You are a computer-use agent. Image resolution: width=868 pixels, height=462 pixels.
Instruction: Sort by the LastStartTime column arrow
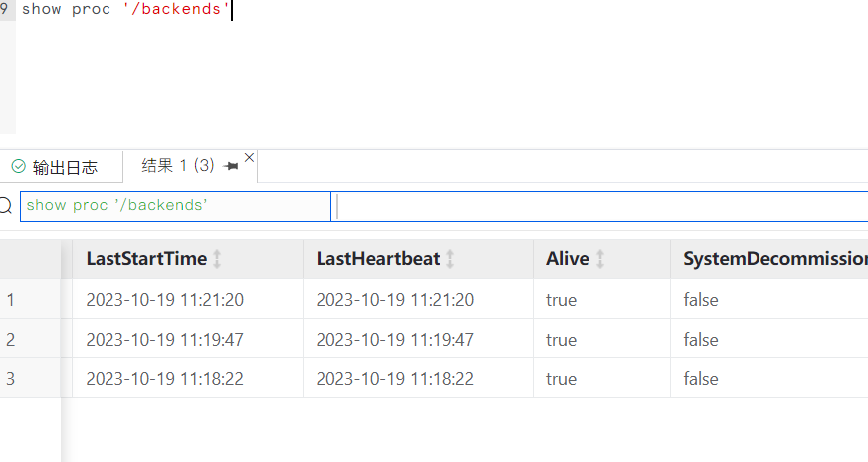pos(218,259)
